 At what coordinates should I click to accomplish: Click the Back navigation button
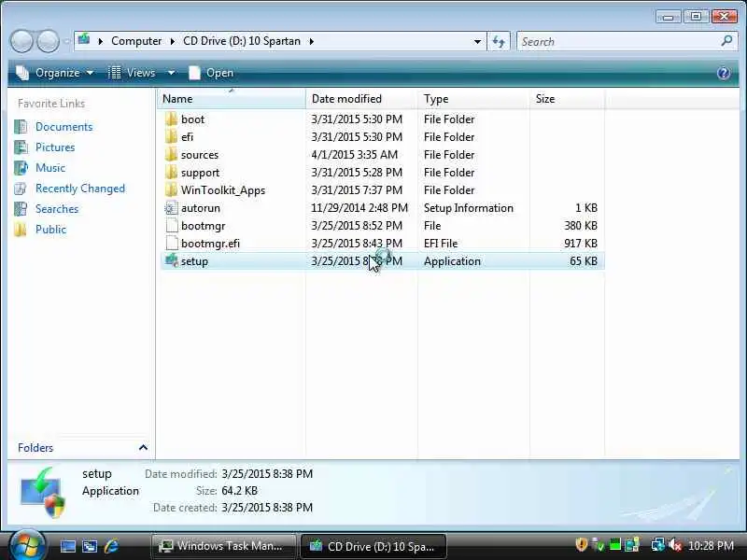[21, 41]
